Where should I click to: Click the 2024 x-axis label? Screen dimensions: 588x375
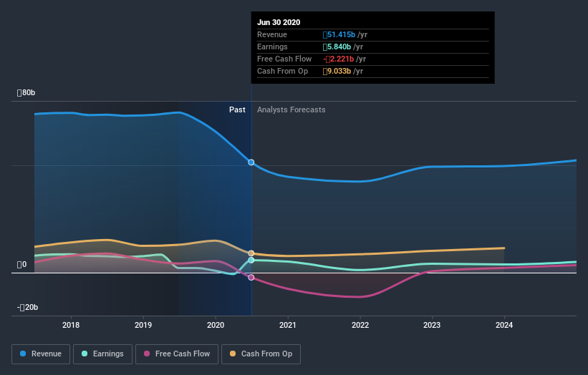click(504, 325)
